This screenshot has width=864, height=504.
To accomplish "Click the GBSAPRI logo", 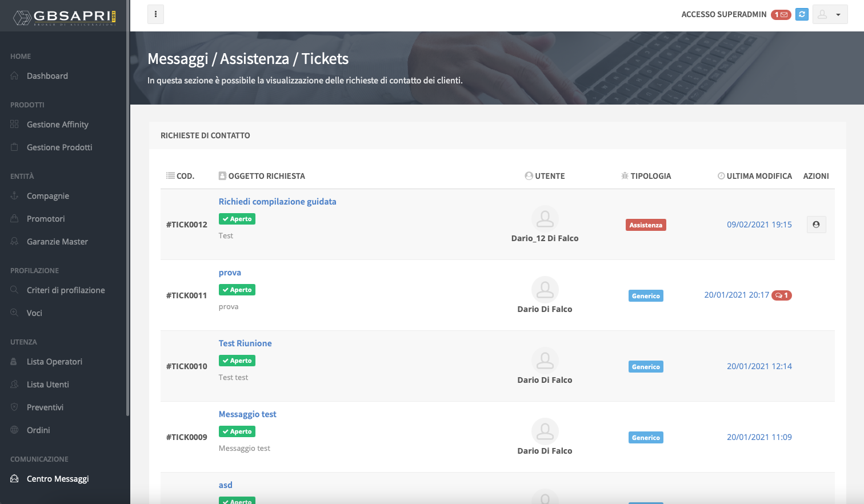I will click(x=65, y=17).
